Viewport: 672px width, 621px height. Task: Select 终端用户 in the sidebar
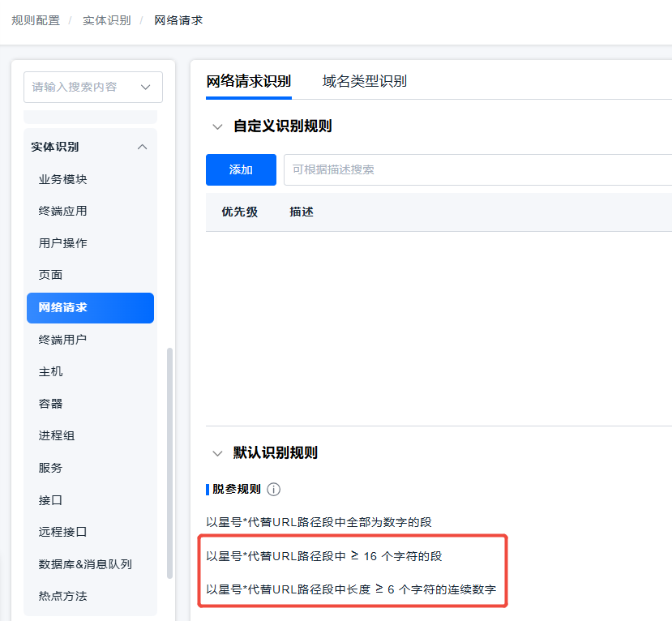(62, 340)
